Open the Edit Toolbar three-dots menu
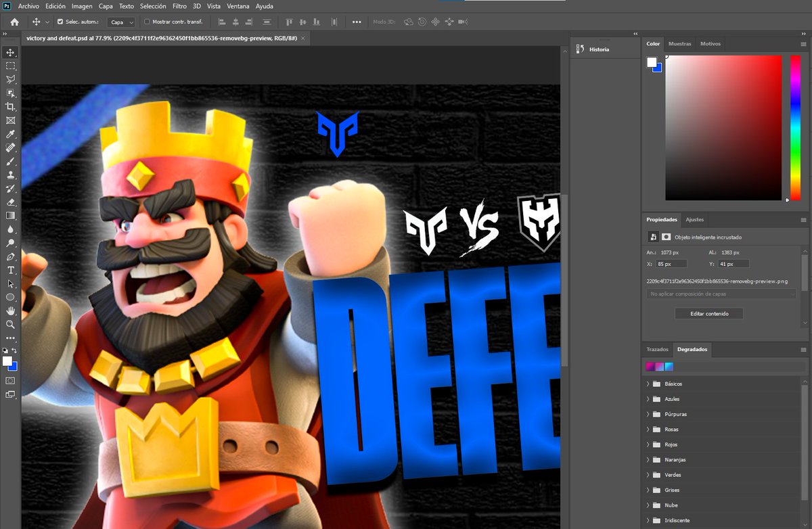The image size is (812, 529). point(10,338)
